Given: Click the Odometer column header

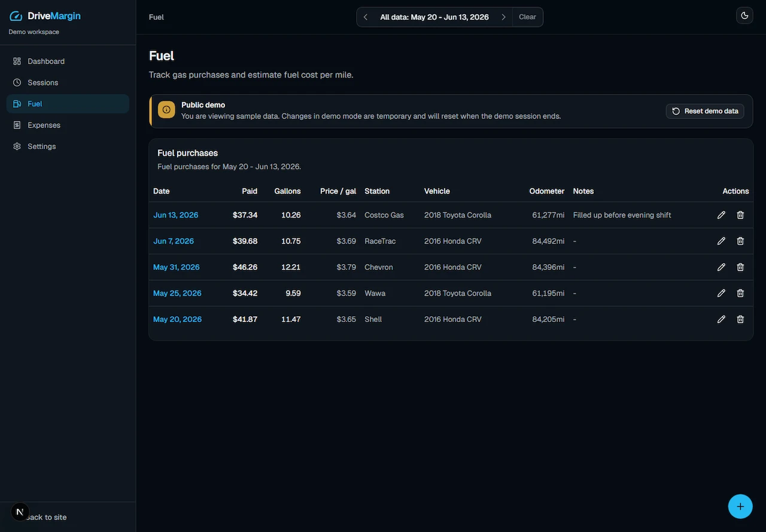Looking at the screenshot, I should tap(547, 191).
